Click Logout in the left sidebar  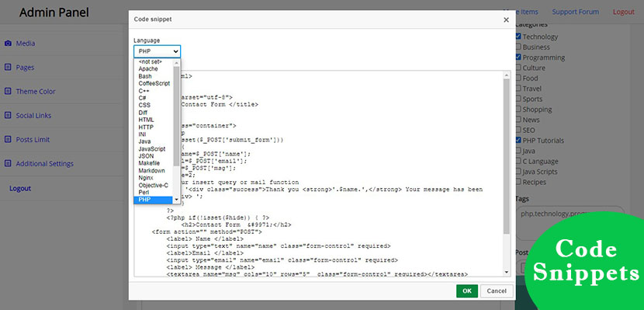20,189
